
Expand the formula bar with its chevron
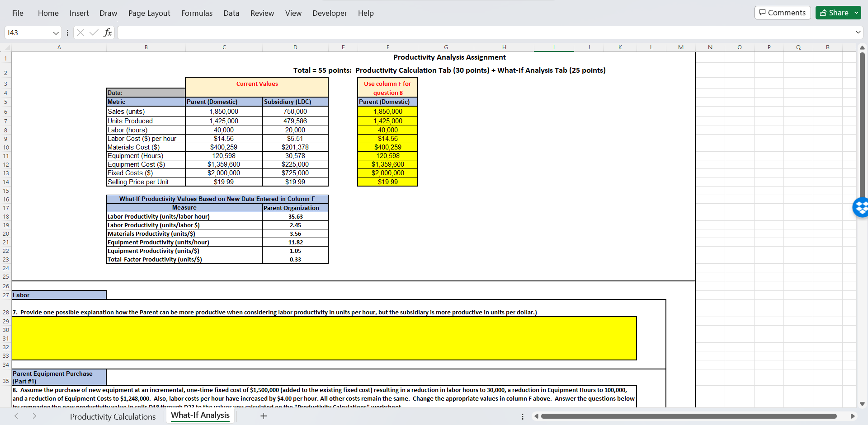click(x=858, y=32)
